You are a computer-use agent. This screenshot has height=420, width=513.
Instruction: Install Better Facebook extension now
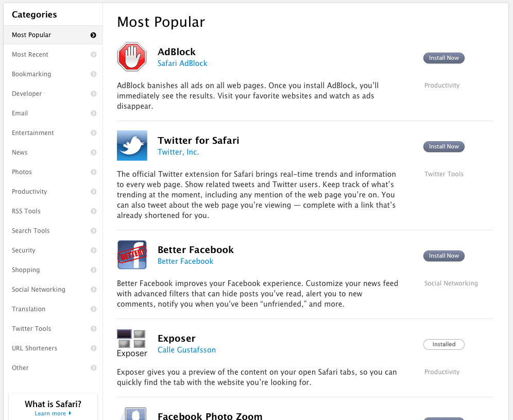[443, 256]
